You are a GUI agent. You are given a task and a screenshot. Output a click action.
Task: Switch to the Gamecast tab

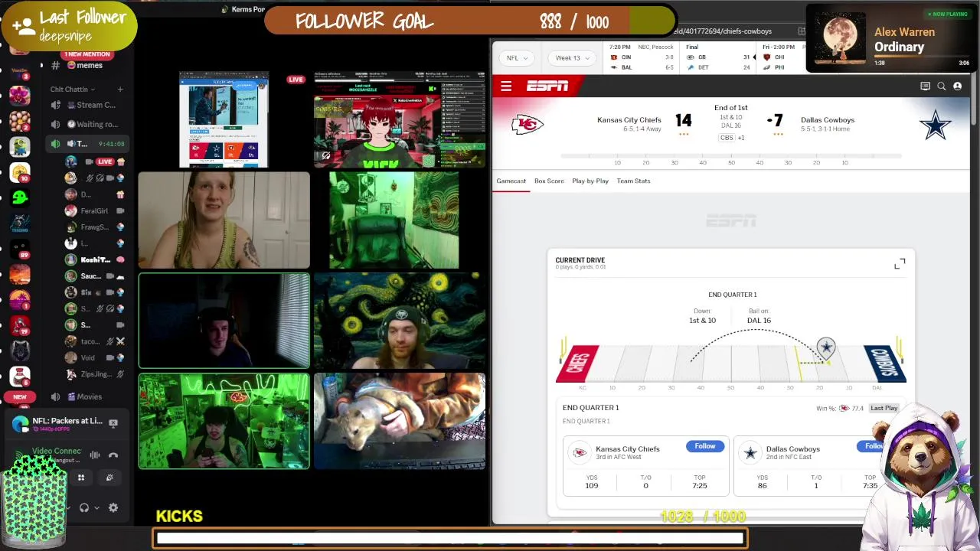511,181
